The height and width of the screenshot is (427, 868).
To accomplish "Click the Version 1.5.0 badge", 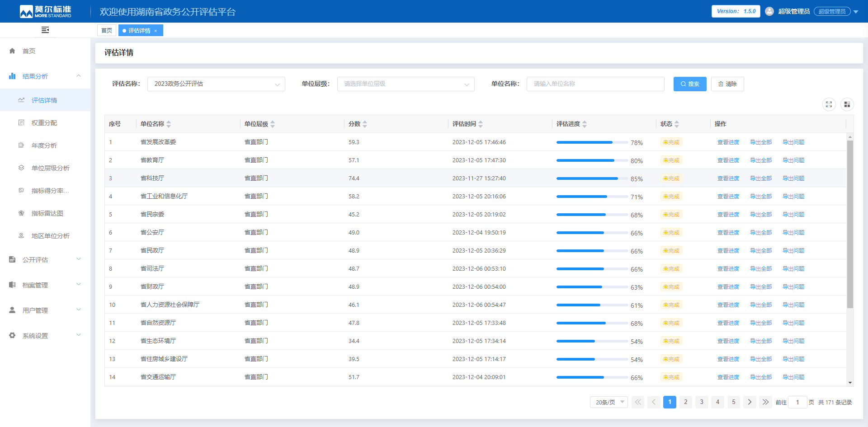I will (736, 11).
